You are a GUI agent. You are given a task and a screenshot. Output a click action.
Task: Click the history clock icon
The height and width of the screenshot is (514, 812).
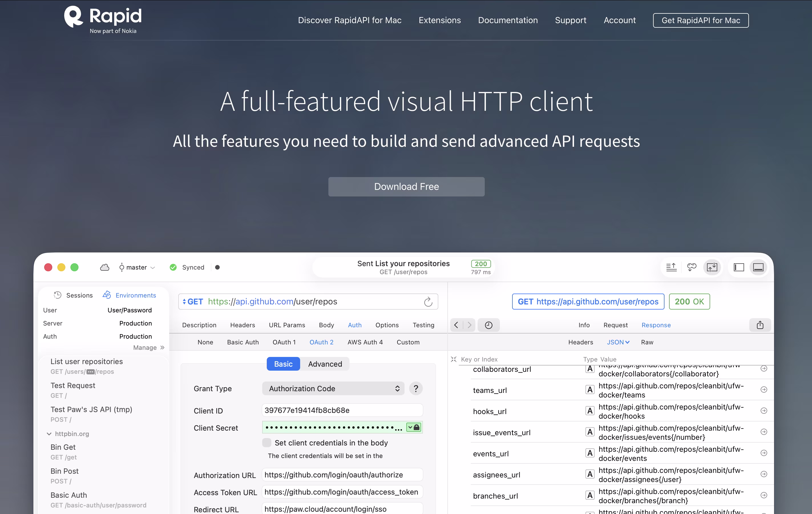tap(488, 325)
